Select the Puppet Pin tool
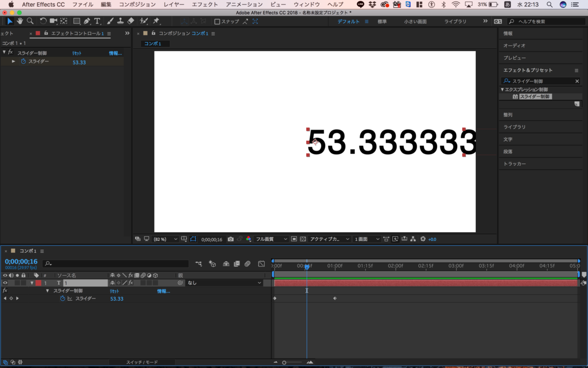This screenshot has height=368, width=588. 156,21
